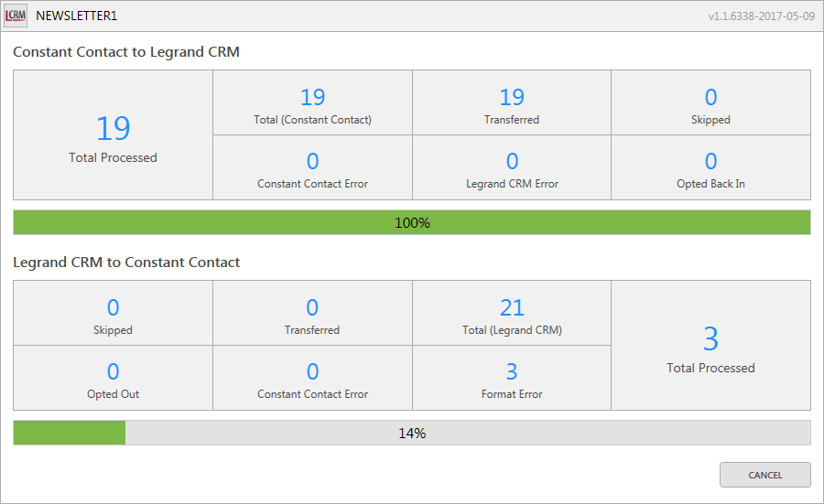Select the lower Transferred 0 tile

312,314
